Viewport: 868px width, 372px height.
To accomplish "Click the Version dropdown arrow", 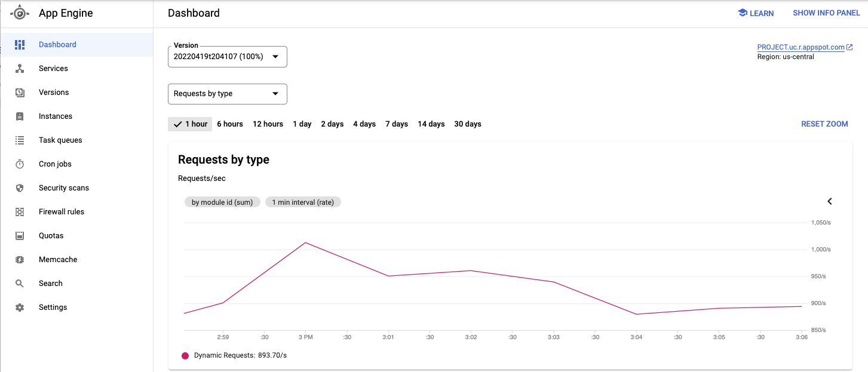I will click(275, 57).
